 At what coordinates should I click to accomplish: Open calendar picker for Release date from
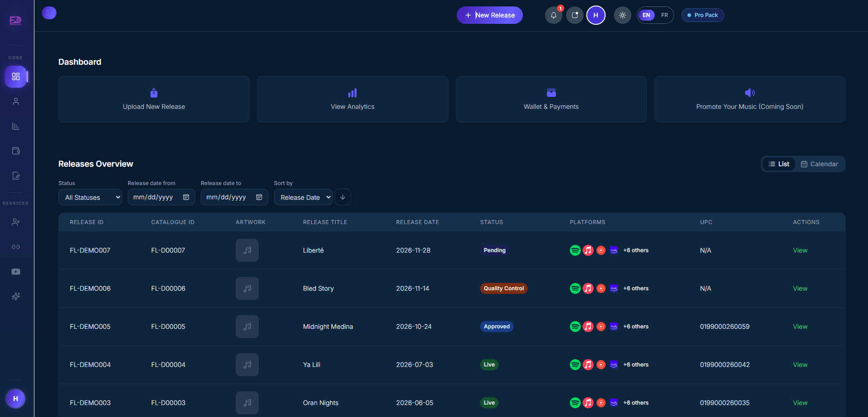(186, 197)
